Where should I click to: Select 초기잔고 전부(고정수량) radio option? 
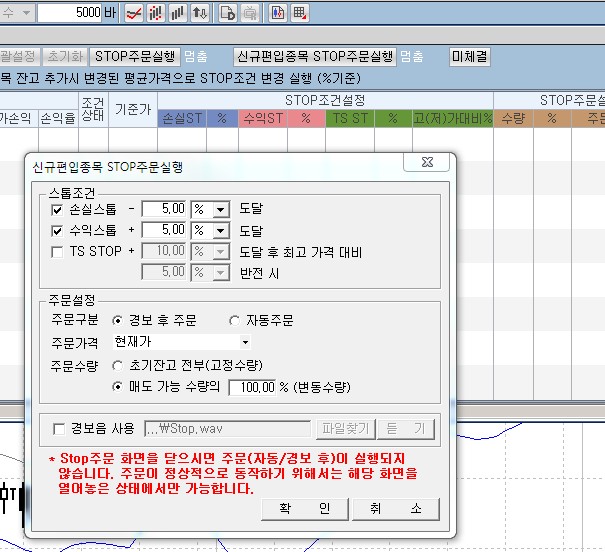click(x=118, y=365)
